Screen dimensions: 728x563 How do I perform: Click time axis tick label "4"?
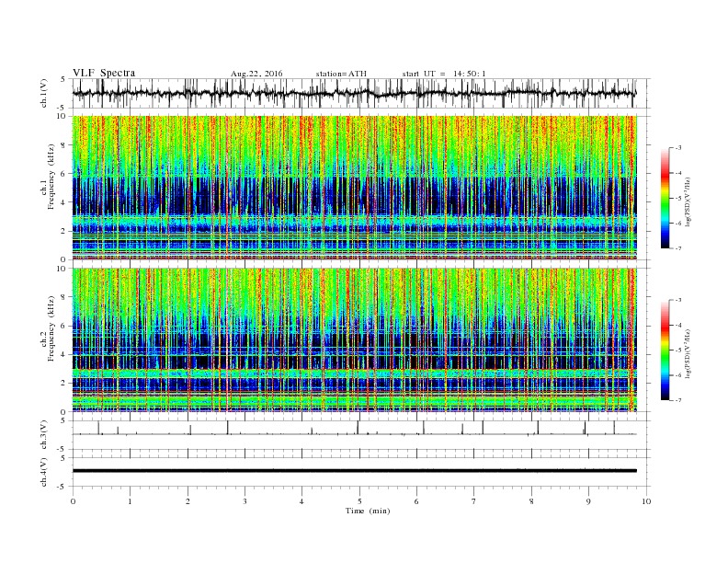tap(302, 501)
